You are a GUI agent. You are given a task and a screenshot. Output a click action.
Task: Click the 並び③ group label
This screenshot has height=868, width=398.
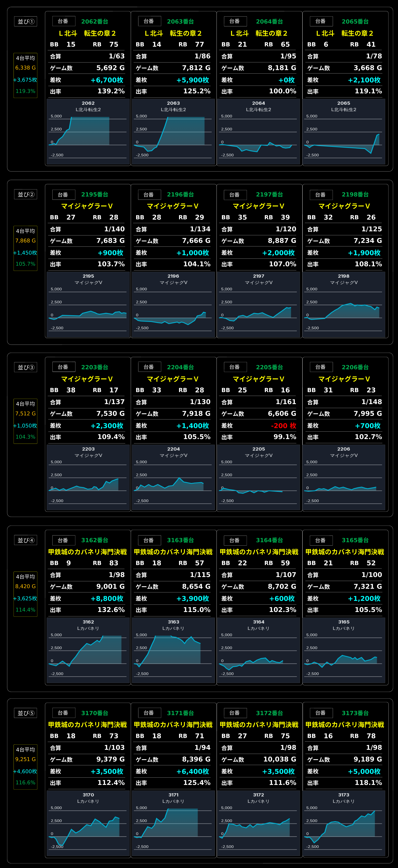(x=26, y=367)
